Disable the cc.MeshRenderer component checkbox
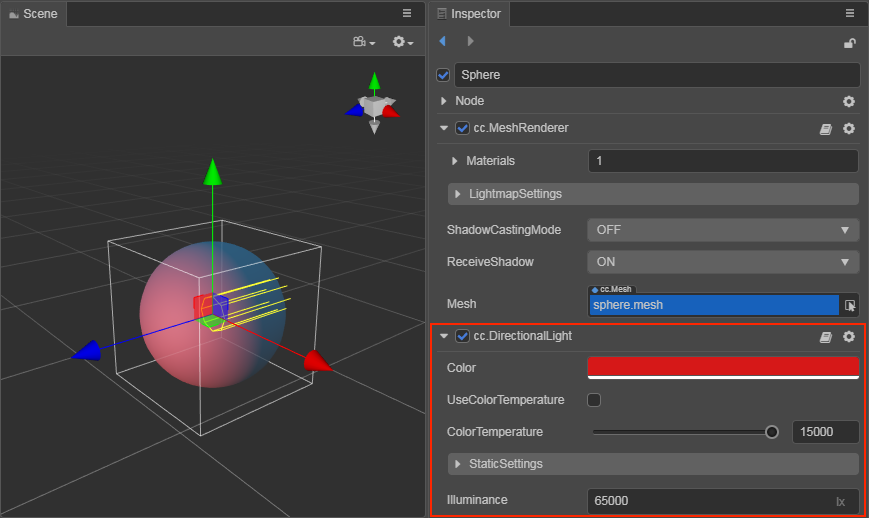Viewport: 869px width, 518px height. point(462,128)
